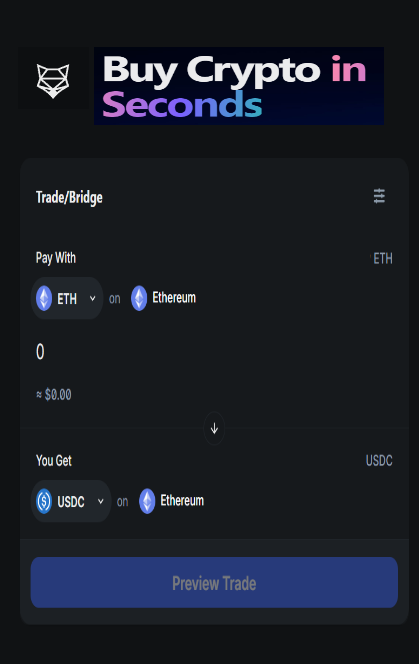The height and width of the screenshot is (664, 419).
Task: Click Ethereum network icon under You Get
Action: pos(147,501)
